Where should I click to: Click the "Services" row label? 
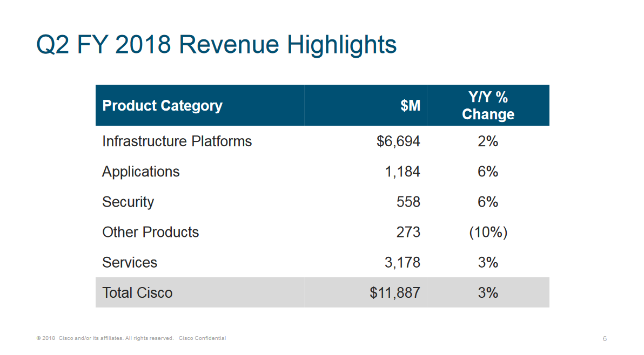pos(130,262)
